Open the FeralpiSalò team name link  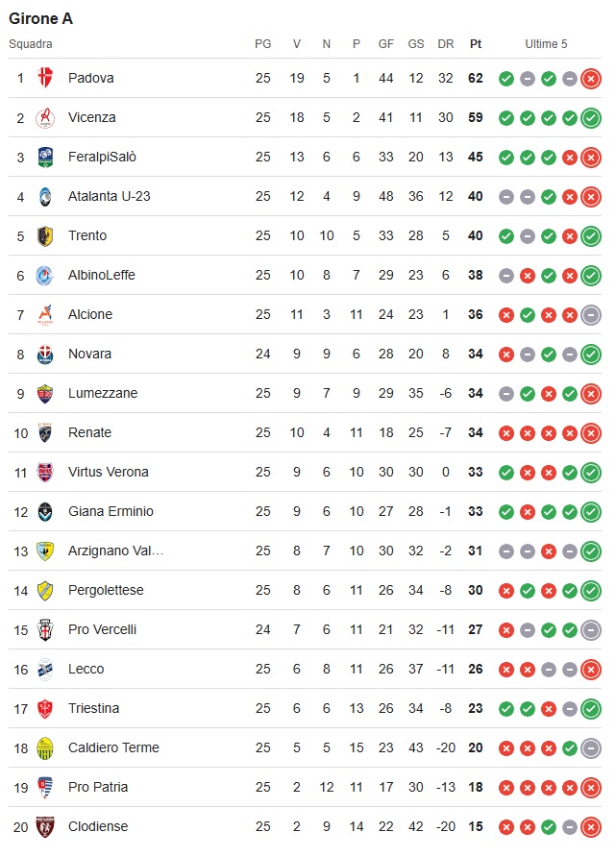click(102, 157)
